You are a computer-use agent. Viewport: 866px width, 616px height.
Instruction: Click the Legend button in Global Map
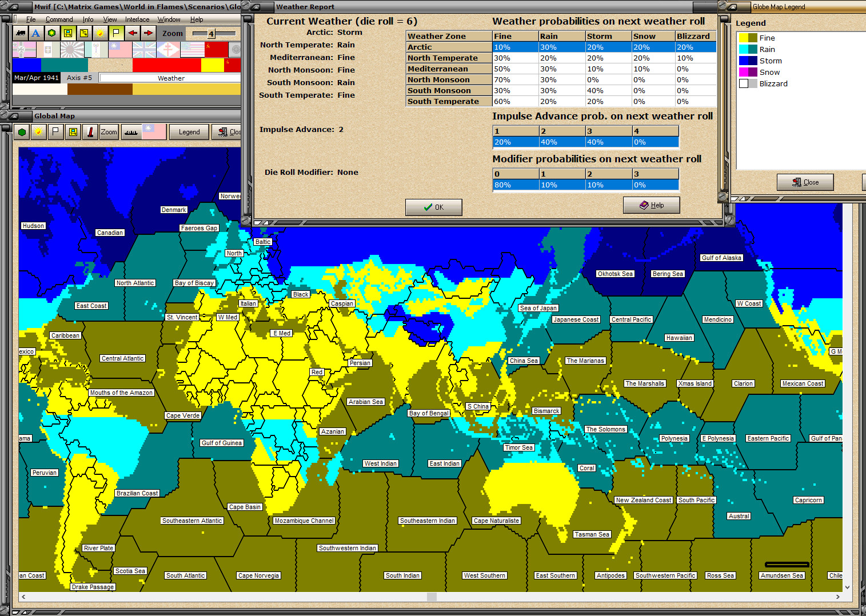point(189,132)
